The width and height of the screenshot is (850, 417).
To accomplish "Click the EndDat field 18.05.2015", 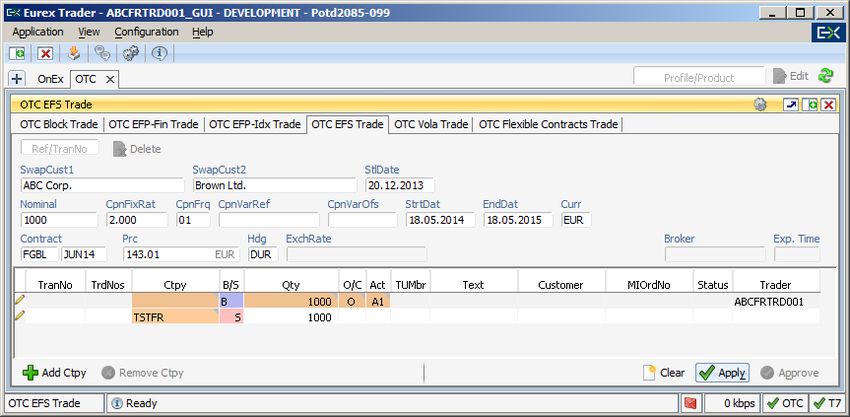I will 518,220.
